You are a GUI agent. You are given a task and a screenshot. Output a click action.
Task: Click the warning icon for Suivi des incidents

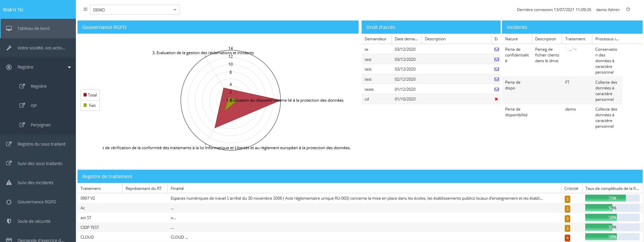(9, 183)
